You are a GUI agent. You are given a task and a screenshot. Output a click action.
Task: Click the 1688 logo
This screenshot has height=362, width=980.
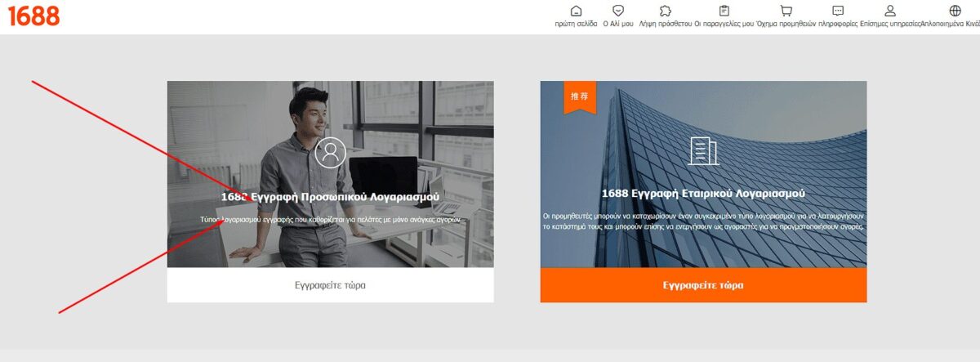point(33,16)
